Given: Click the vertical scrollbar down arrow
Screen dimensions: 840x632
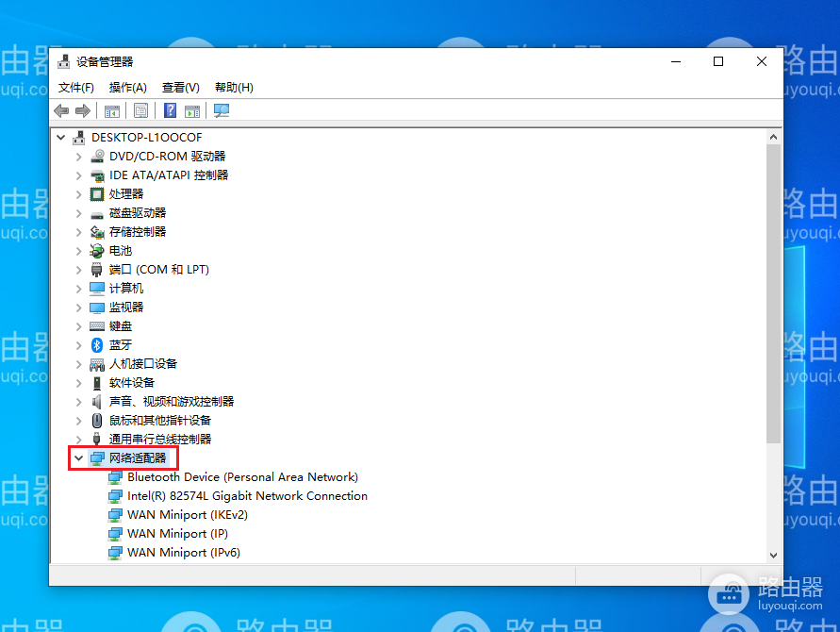Looking at the screenshot, I should click(773, 556).
